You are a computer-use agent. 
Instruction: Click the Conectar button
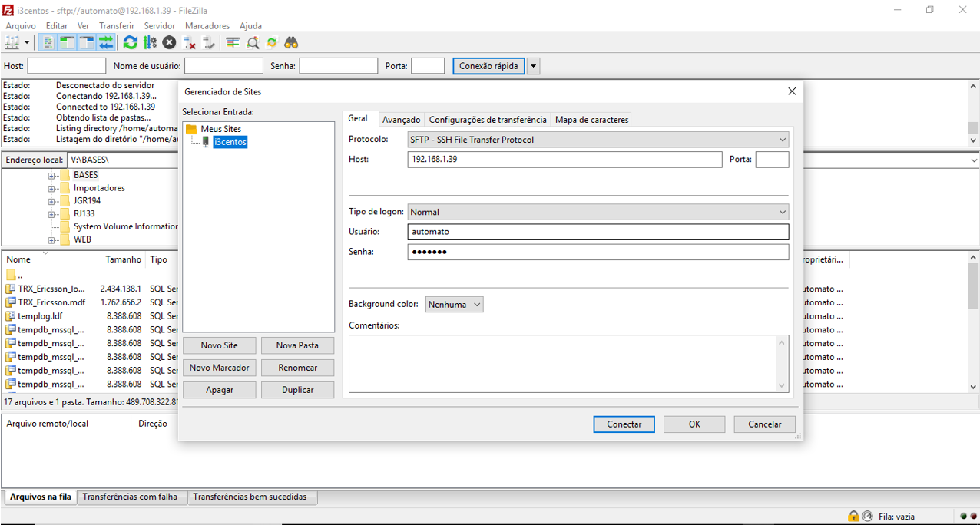[x=624, y=424]
